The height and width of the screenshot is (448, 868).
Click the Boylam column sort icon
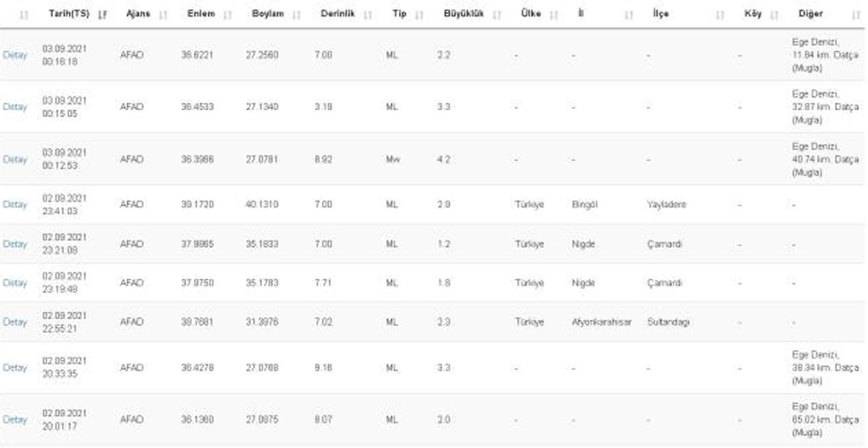pyautogui.click(x=297, y=15)
